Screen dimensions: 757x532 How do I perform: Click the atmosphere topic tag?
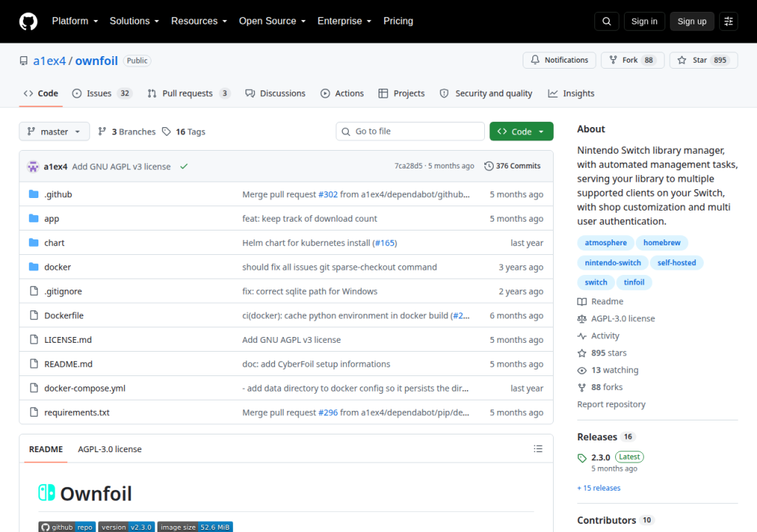pyautogui.click(x=606, y=243)
